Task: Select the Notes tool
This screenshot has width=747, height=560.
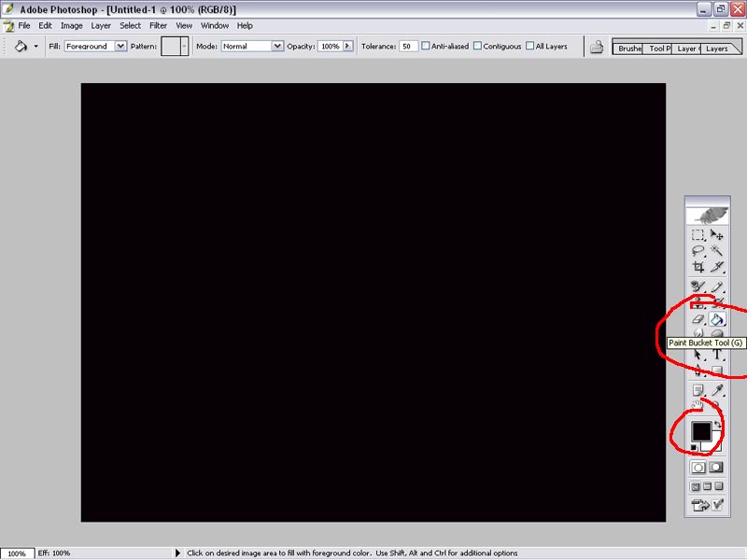Action: coord(698,390)
